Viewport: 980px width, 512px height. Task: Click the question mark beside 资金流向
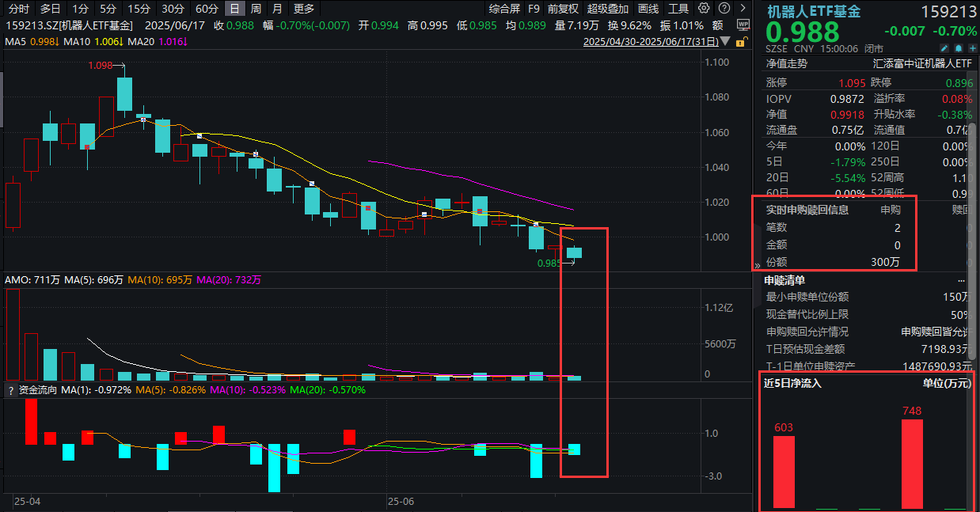pos(10,390)
